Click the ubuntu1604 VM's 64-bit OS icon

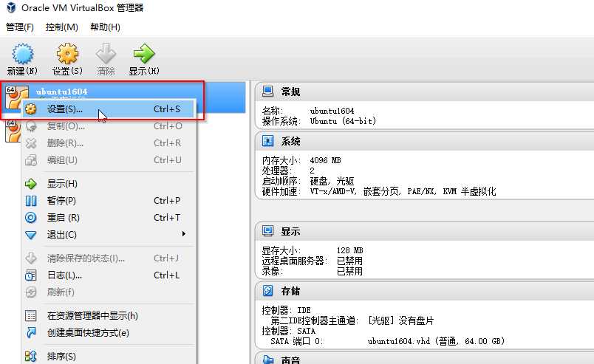coord(16,97)
